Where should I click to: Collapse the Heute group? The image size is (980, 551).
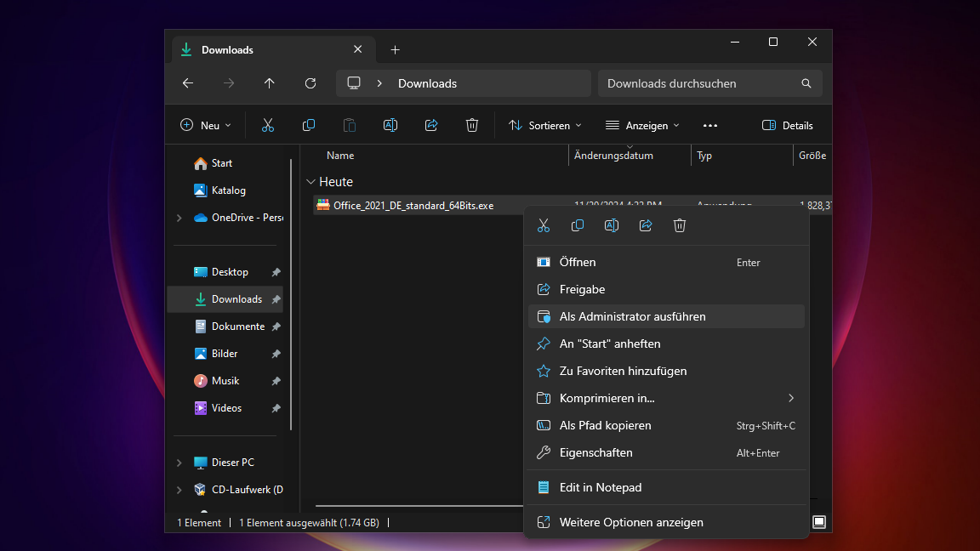(311, 182)
